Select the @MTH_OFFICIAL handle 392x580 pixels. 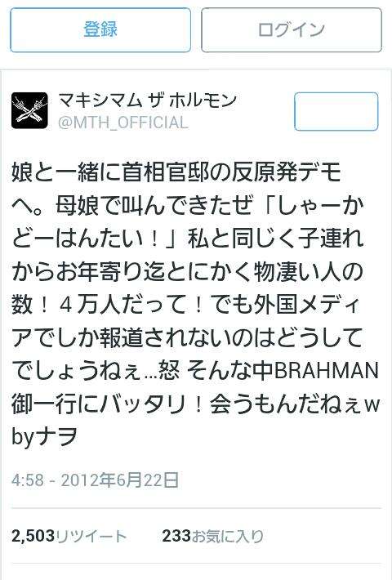click(122, 123)
